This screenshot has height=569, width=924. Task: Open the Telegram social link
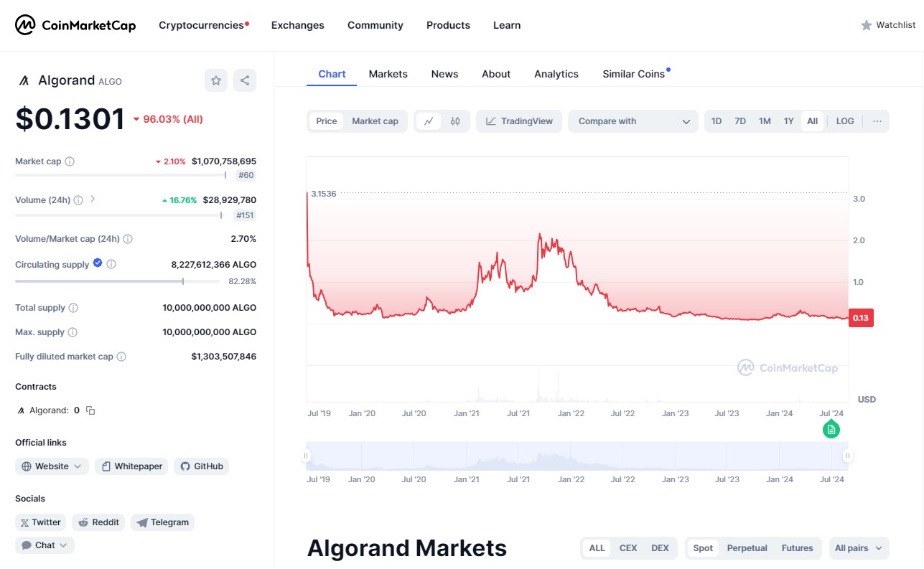(x=162, y=522)
